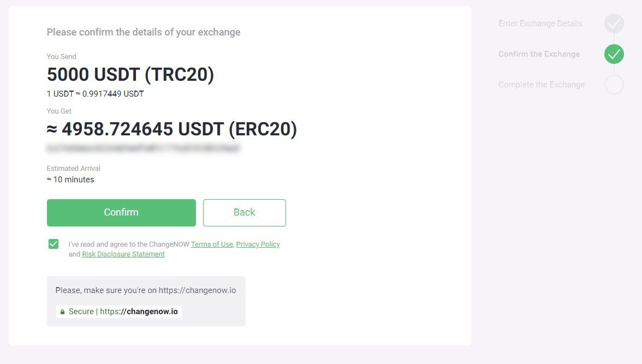Screen dimensions: 642x364
Task: Select the blurred recipient address
Action: point(144,148)
